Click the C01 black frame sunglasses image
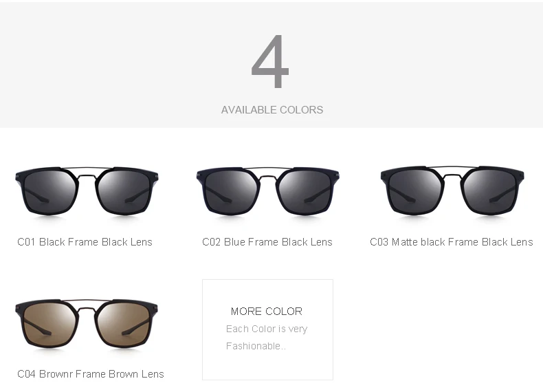Viewport: 543px width, 392px height. (x=87, y=191)
